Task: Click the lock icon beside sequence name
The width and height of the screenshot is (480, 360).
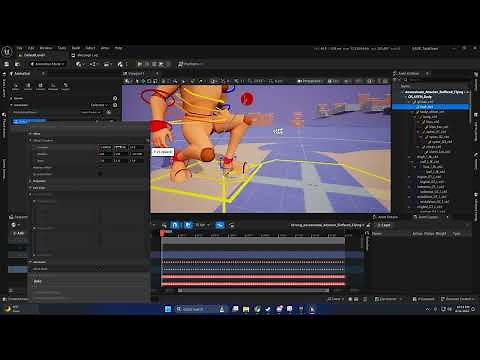Action: (368, 225)
